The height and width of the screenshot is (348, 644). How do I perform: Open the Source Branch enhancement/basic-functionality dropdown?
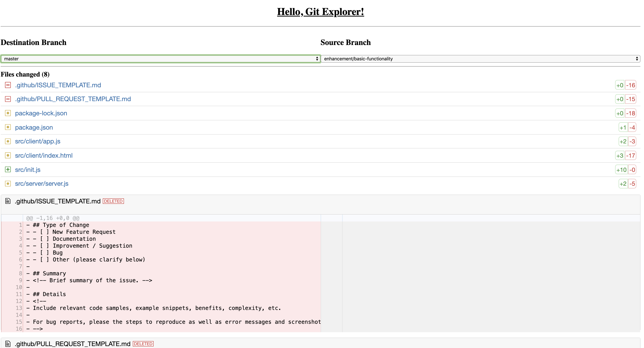click(480, 59)
